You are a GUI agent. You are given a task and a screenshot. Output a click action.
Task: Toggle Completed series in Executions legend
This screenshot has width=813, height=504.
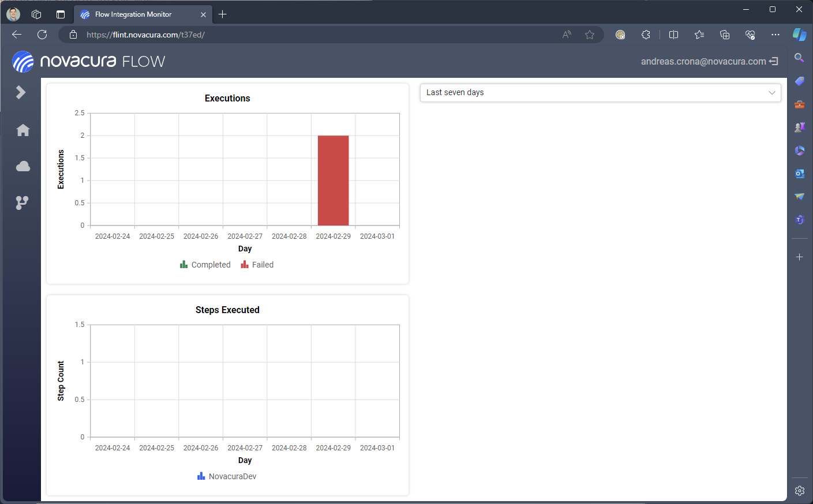pos(205,265)
